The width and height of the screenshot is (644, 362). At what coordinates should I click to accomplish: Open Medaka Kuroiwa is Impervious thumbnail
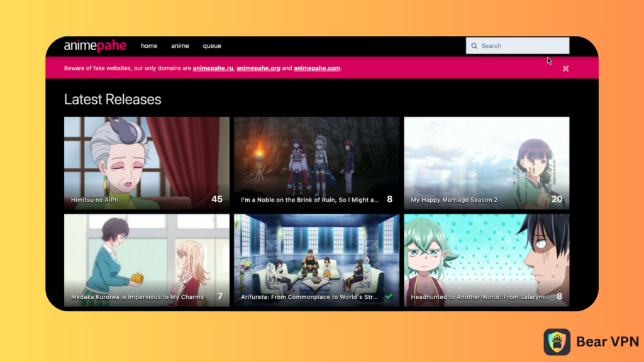click(147, 260)
